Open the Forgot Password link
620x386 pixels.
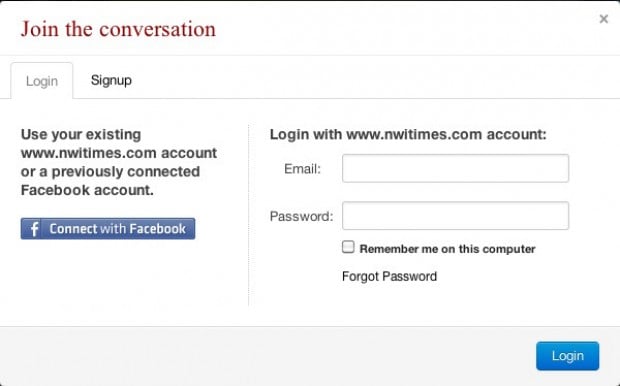point(389,276)
